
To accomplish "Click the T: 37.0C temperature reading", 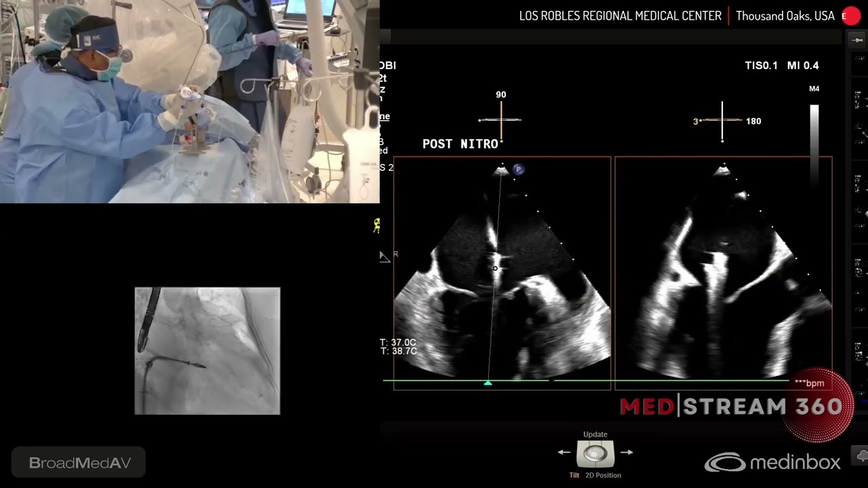I will pos(398,343).
